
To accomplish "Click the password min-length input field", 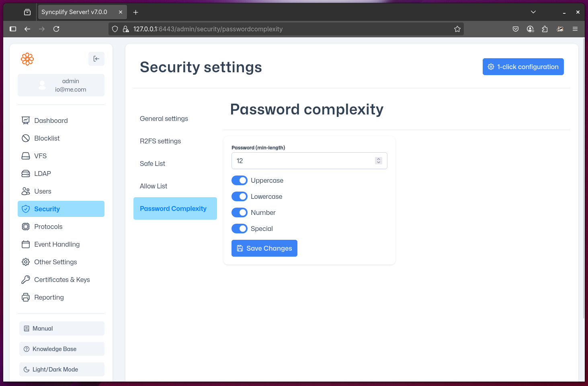I will tap(301, 160).
